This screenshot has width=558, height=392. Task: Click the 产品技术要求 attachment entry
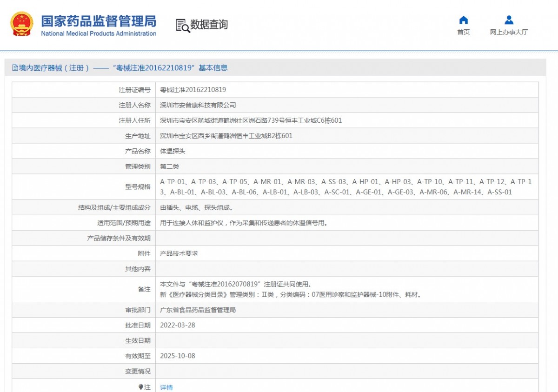point(179,254)
